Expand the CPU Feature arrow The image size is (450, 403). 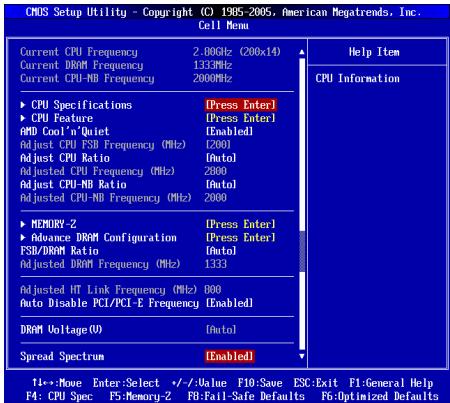click(23, 118)
